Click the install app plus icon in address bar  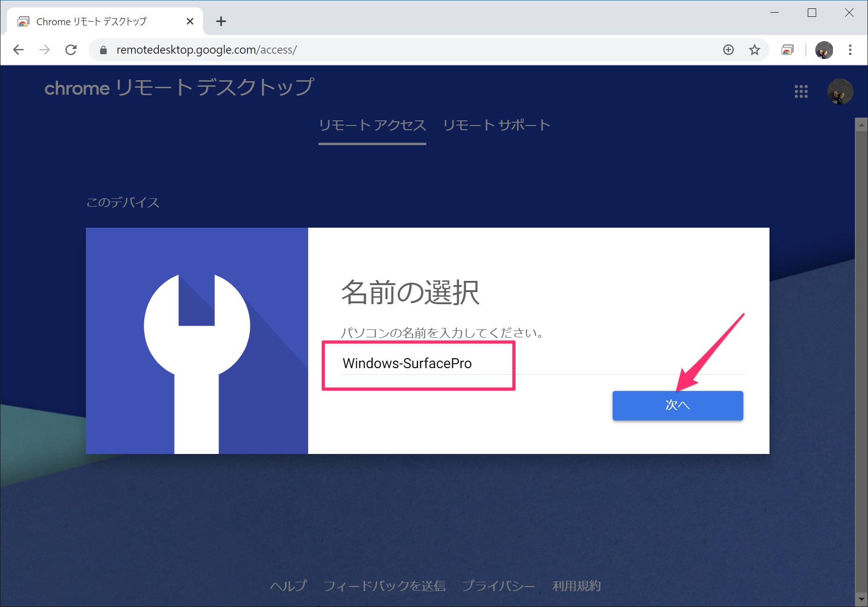728,49
